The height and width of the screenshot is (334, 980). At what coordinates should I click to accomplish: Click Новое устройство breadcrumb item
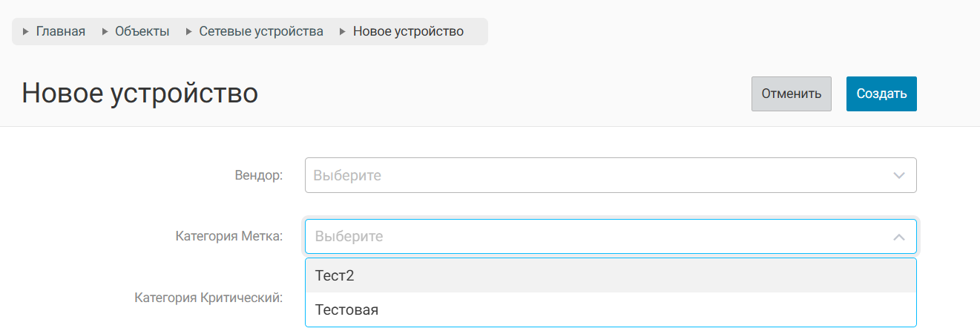tap(408, 32)
